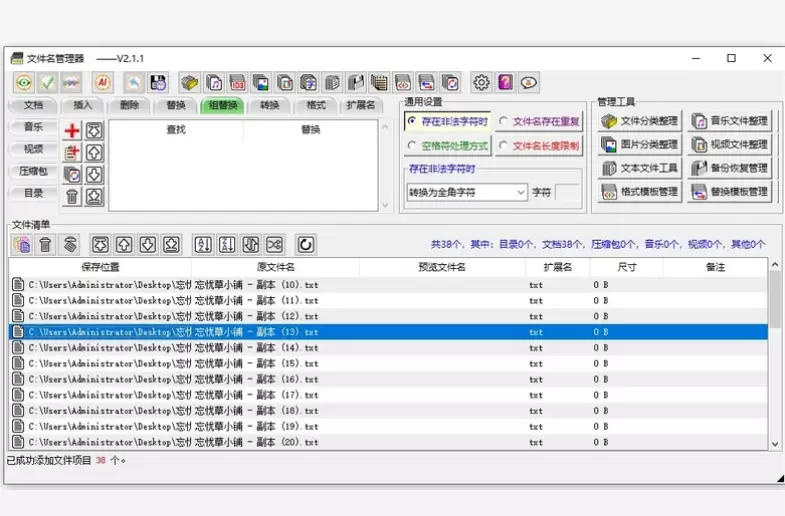Click the 文件分类整理 button
The image size is (785, 516).
pos(639,121)
